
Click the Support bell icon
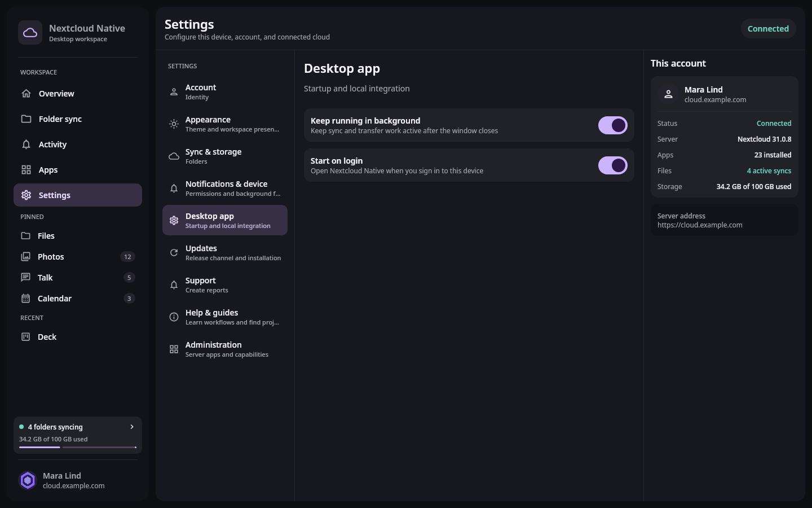tap(174, 285)
